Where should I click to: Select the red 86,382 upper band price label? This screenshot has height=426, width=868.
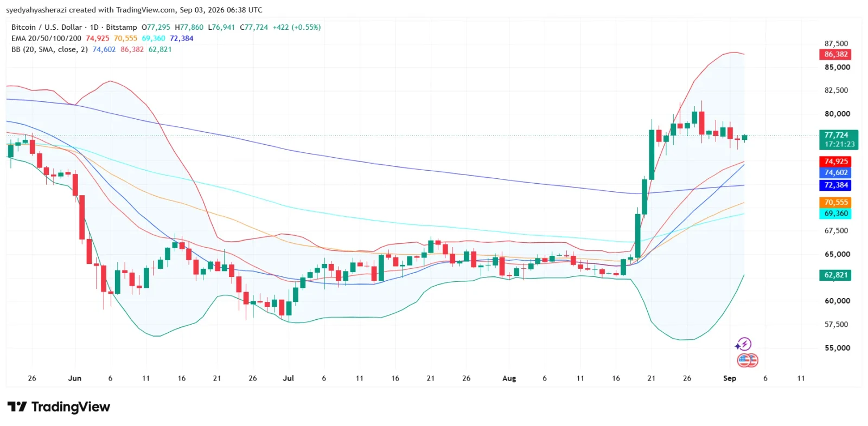835,54
